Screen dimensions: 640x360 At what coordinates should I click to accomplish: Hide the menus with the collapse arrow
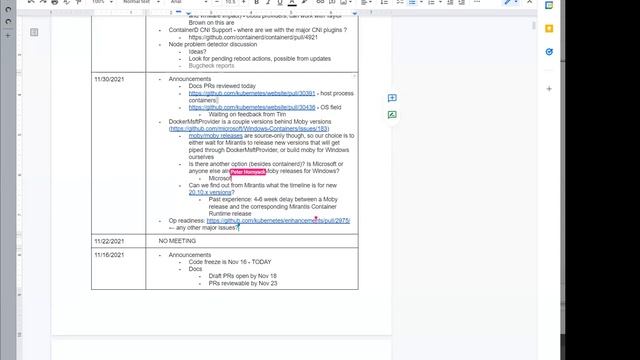(x=529, y=2)
